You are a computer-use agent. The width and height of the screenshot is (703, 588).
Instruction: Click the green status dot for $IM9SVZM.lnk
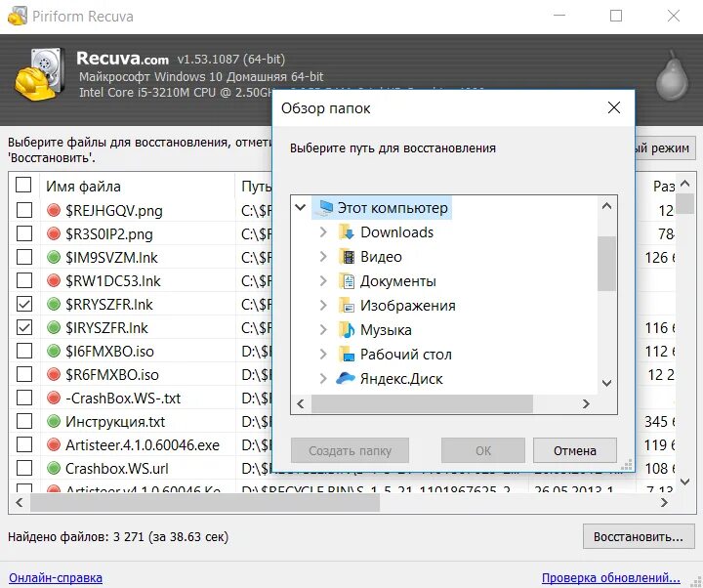54,257
